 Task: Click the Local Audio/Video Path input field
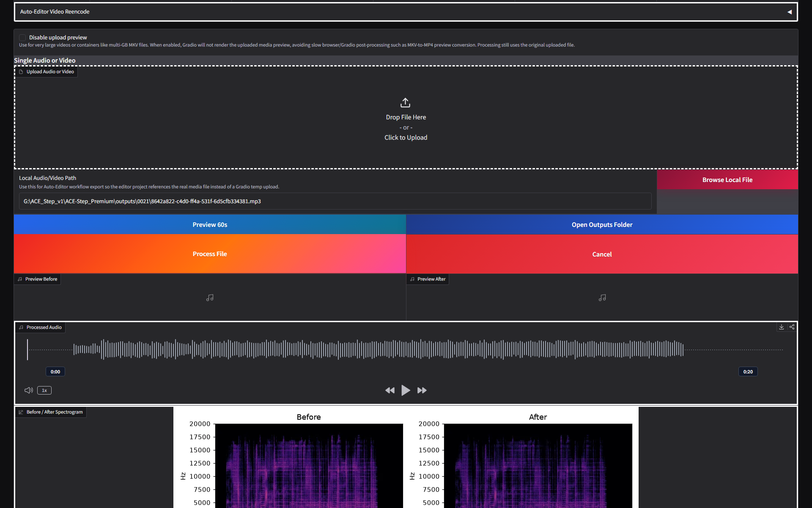335,201
